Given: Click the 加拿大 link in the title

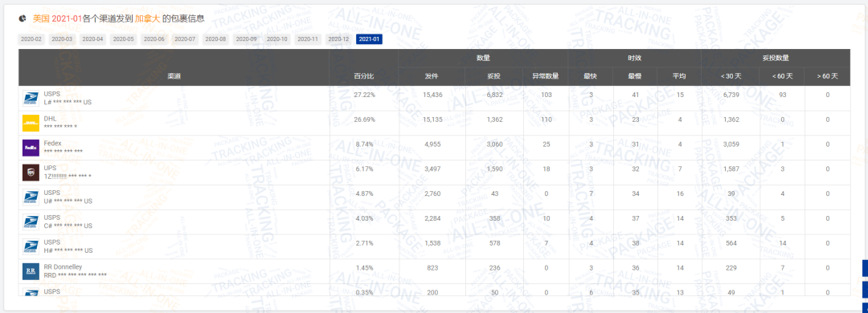Looking at the screenshot, I should tap(147, 18).
